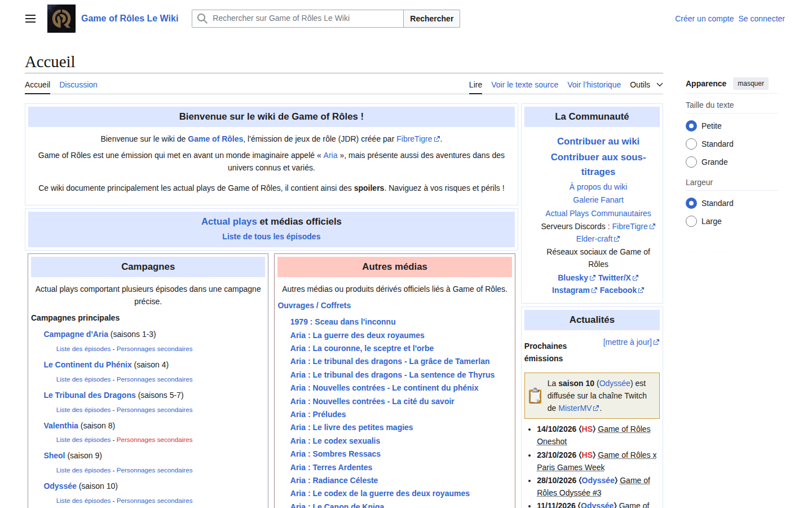This screenshot has width=812, height=508.
Task: Open the Elder-craft Discord link
Action: (x=598, y=239)
